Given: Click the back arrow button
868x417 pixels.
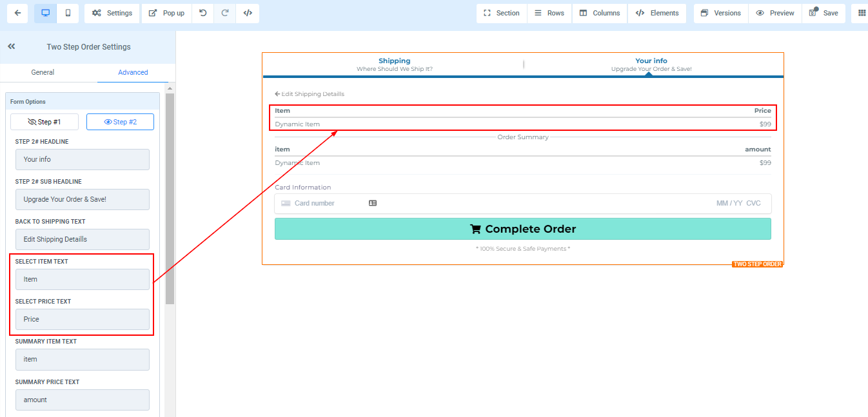Looking at the screenshot, I should 17,13.
